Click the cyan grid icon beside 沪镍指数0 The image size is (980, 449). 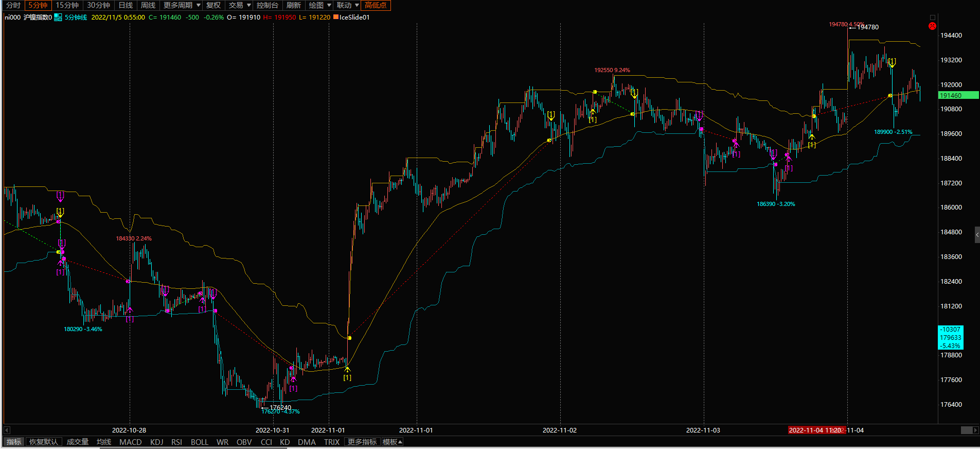coord(58,18)
